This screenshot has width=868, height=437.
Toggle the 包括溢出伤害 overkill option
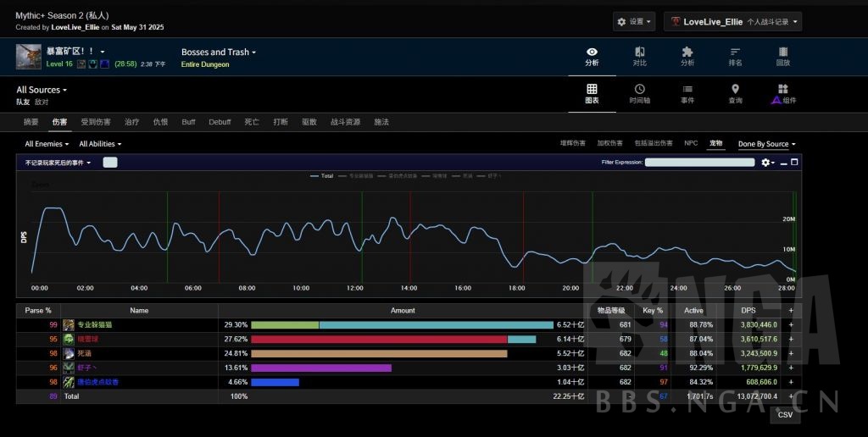click(x=654, y=144)
